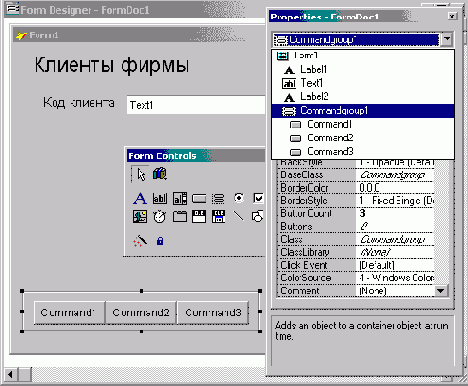Select the Shape control tool
Image resolution: width=468 pixels, height=386 pixels.
pyautogui.click(x=258, y=216)
